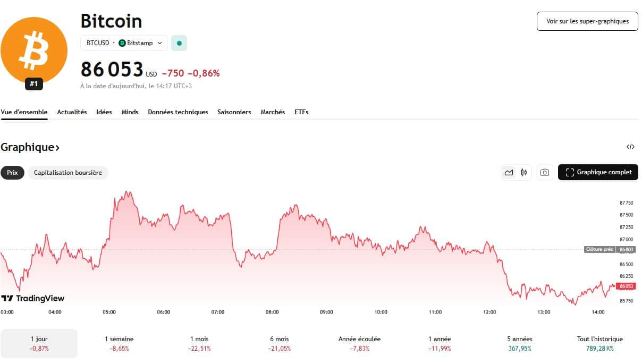The width and height of the screenshot is (642, 364).
Task: Select the Tout l'historique range
Action: [599, 343]
